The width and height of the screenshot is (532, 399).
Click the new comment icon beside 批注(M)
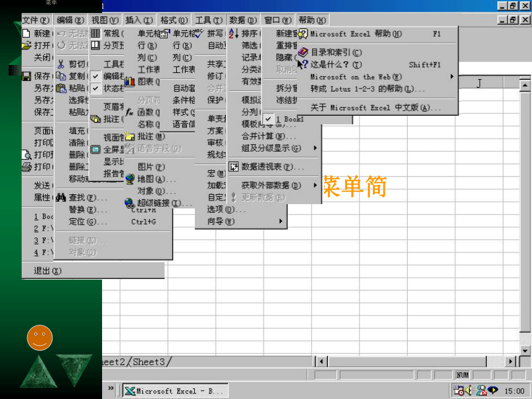click(x=130, y=136)
